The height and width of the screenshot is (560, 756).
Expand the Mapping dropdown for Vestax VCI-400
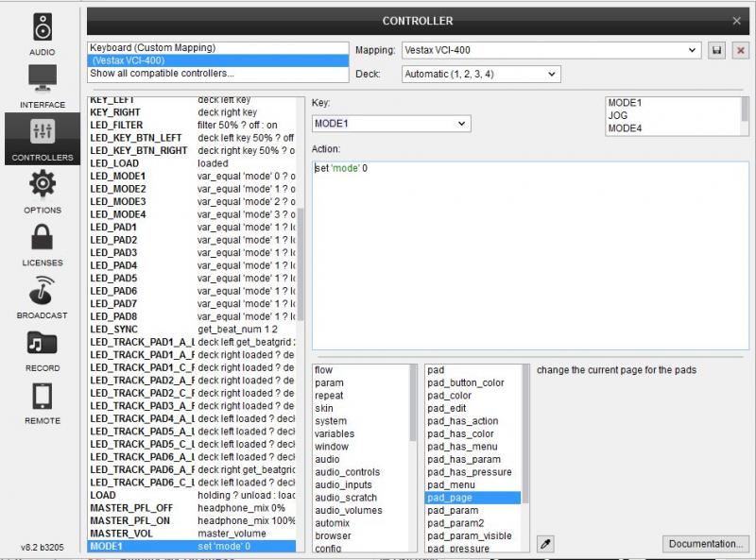coord(550,50)
